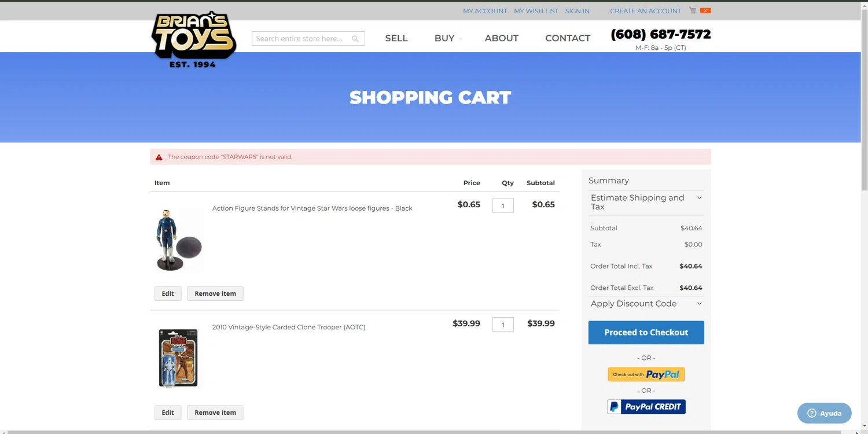The height and width of the screenshot is (434, 868).
Task: Open the Ayuda help widget
Action: [x=825, y=413]
